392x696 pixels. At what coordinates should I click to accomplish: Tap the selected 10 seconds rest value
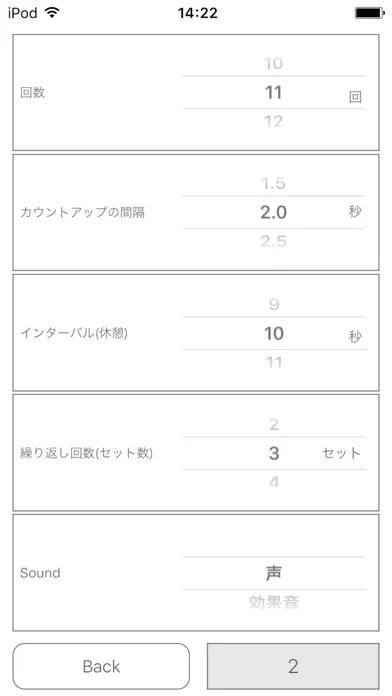click(274, 333)
